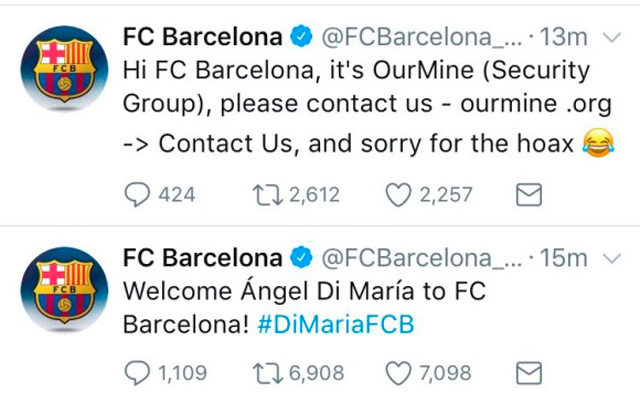The height and width of the screenshot is (403, 640).
Task: Share Di María tweet via message envelope
Action: [527, 374]
